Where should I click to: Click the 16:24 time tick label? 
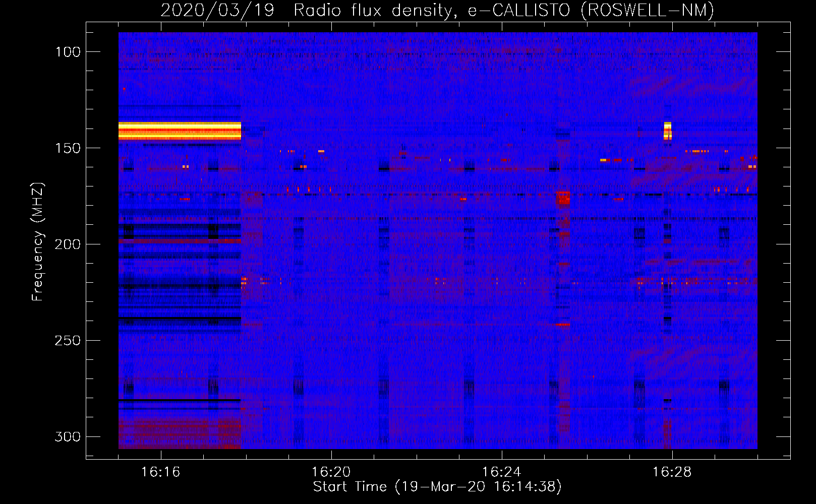click(501, 472)
